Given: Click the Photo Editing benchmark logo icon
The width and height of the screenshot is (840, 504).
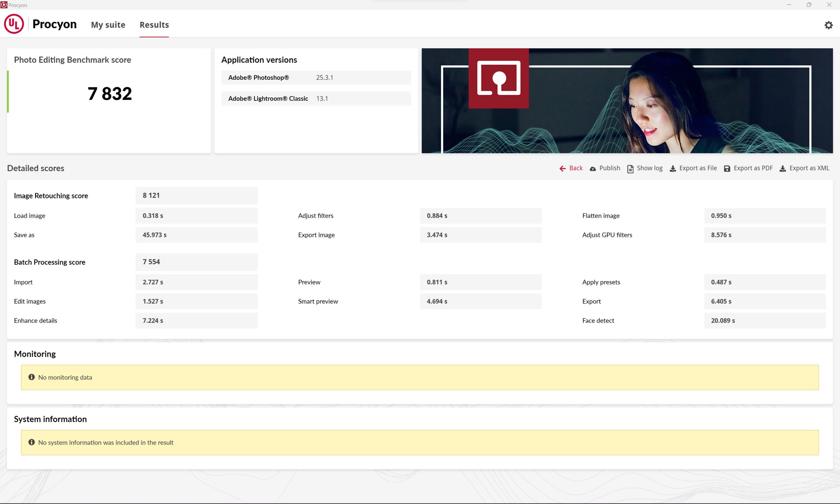Looking at the screenshot, I should [498, 78].
